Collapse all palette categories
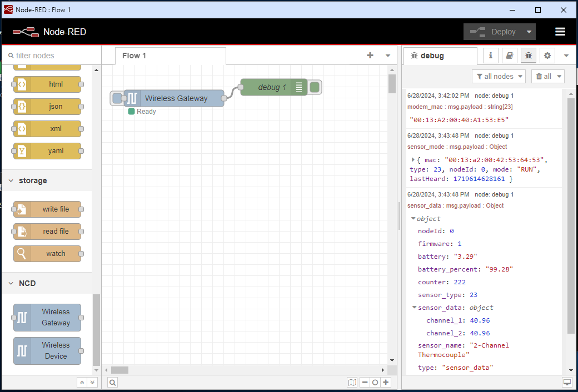The image size is (578, 392). pyautogui.click(x=82, y=383)
